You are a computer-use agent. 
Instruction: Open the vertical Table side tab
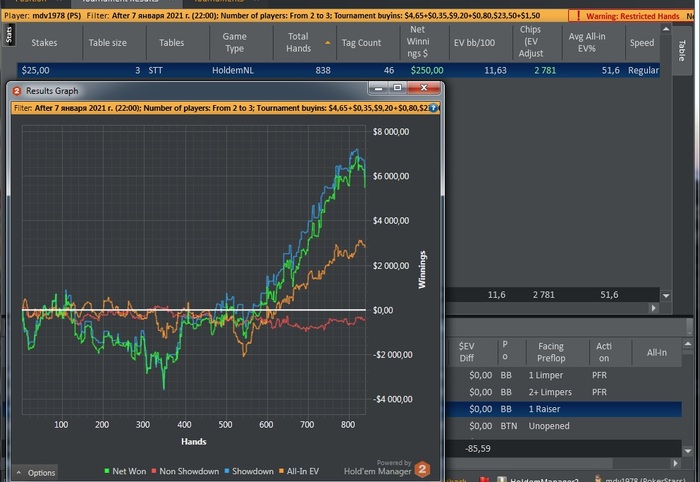pyautogui.click(x=681, y=50)
